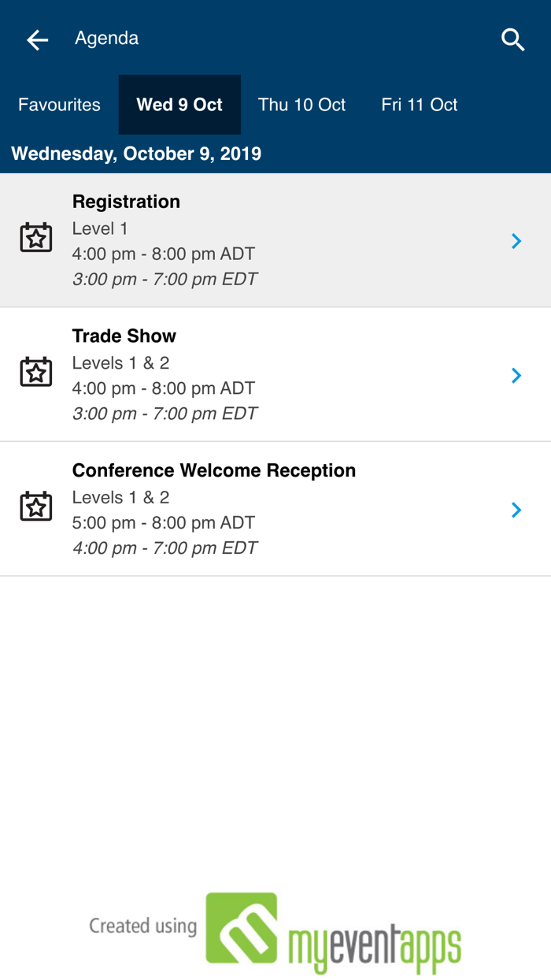Switch to the Favourites tab
551x980 pixels.
pos(59,105)
